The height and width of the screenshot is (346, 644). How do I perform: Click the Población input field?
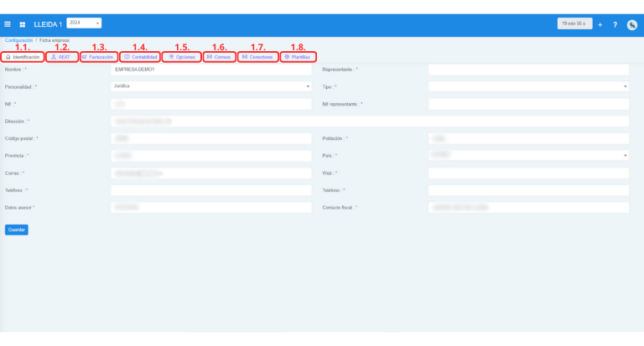528,139
